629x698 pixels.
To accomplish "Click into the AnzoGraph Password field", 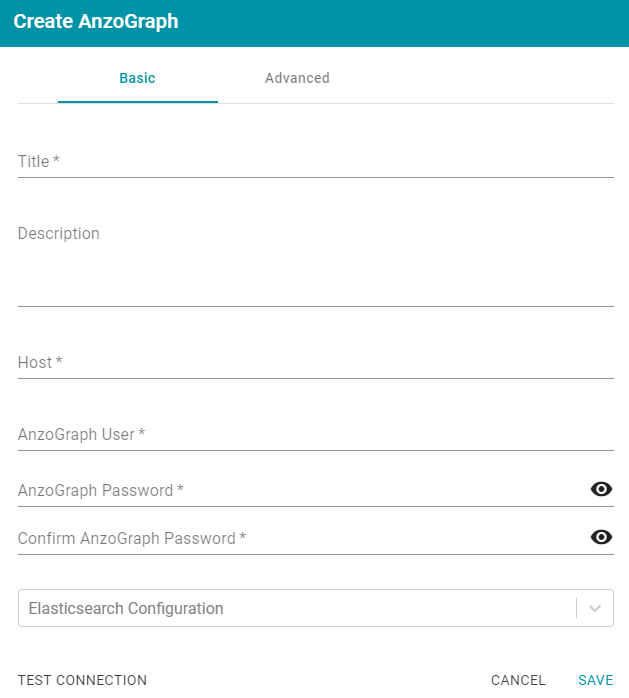I will tap(303, 491).
